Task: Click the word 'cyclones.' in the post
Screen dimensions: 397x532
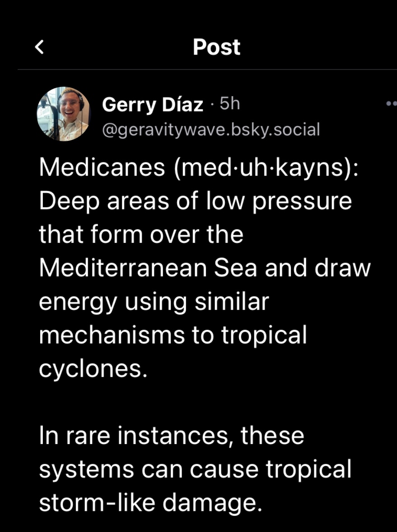Action: [x=93, y=369]
